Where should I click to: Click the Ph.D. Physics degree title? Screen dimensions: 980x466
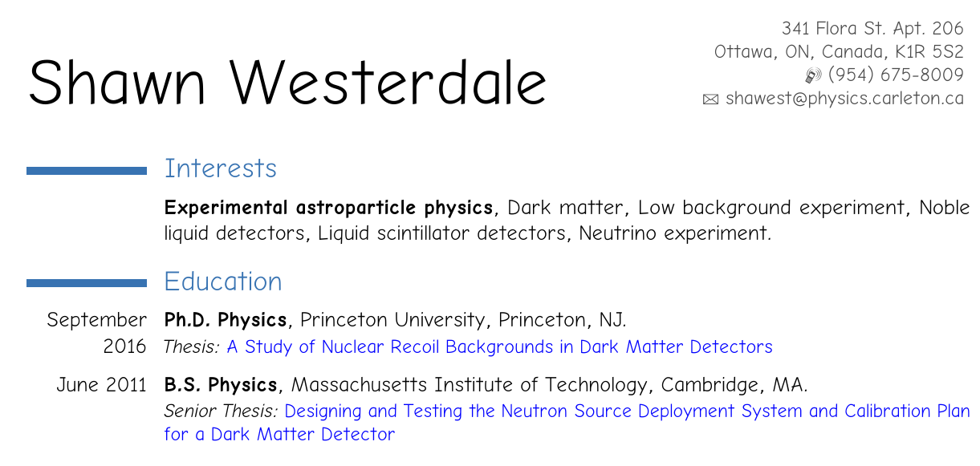click(226, 320)
